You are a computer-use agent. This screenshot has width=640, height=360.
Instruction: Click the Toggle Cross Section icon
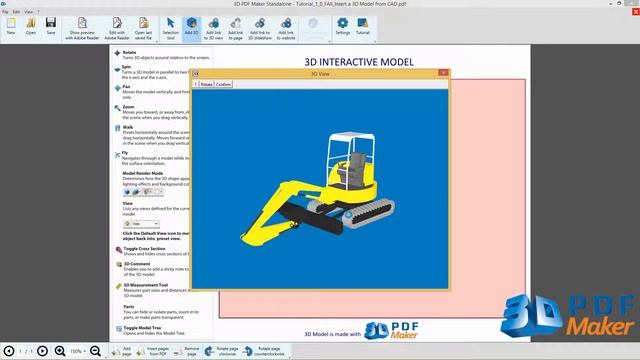[119, 250]
